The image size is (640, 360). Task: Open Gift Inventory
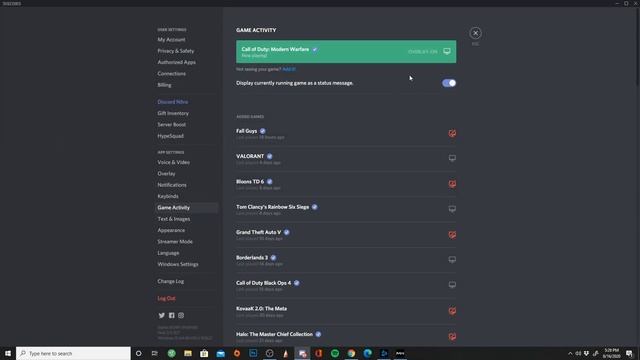pyautogui.click(x=173, y=113)
